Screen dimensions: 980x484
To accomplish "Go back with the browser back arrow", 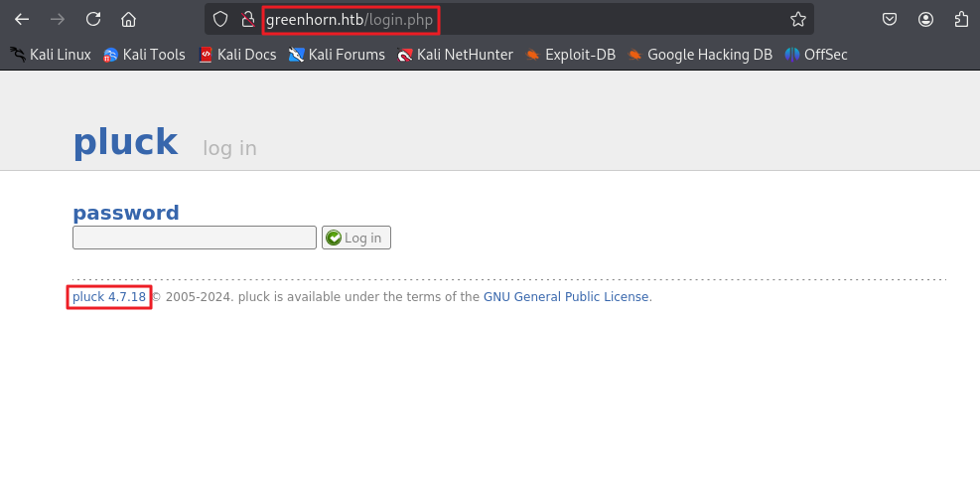I will coord(22,20).
